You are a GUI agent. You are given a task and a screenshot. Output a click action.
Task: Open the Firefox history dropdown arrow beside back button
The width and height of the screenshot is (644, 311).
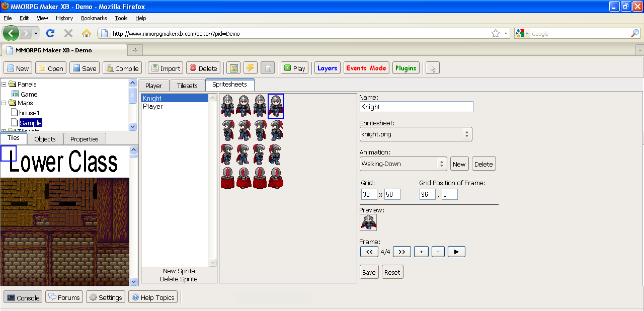coord(36,33)
